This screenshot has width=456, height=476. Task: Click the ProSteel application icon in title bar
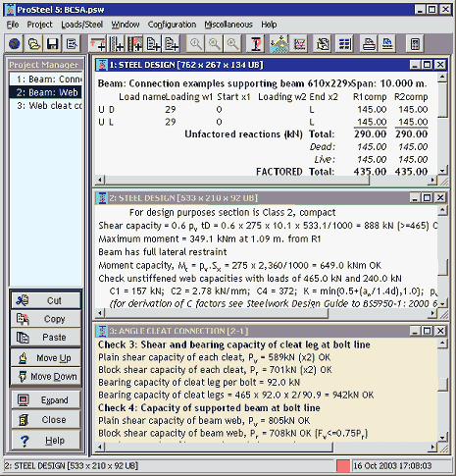pyautogui.click(x=10, y=9)
